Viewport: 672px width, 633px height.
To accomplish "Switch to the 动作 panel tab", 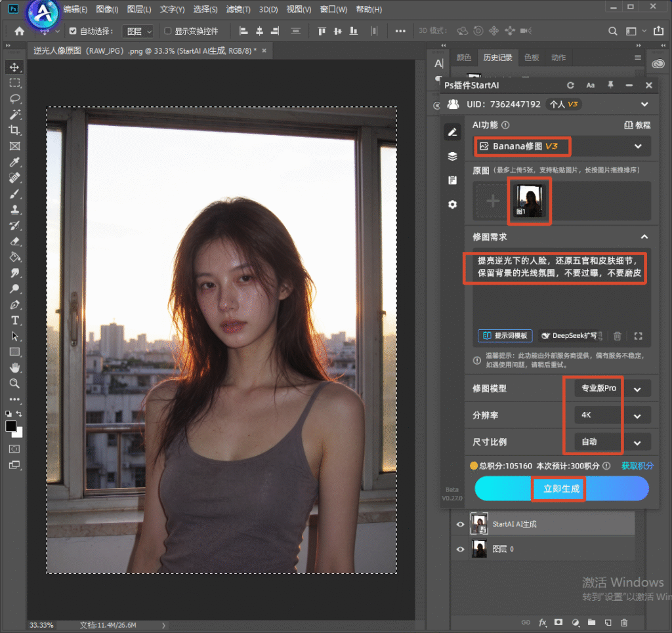I will tap(558, 57).
